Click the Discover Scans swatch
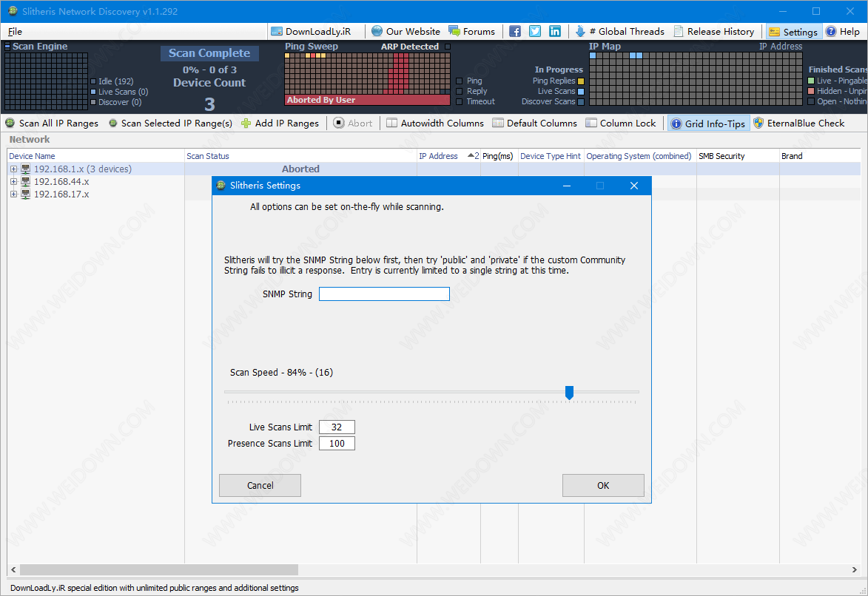Image resolution: width=868 pixels, height=596 pixels. [x=581, y=102]
